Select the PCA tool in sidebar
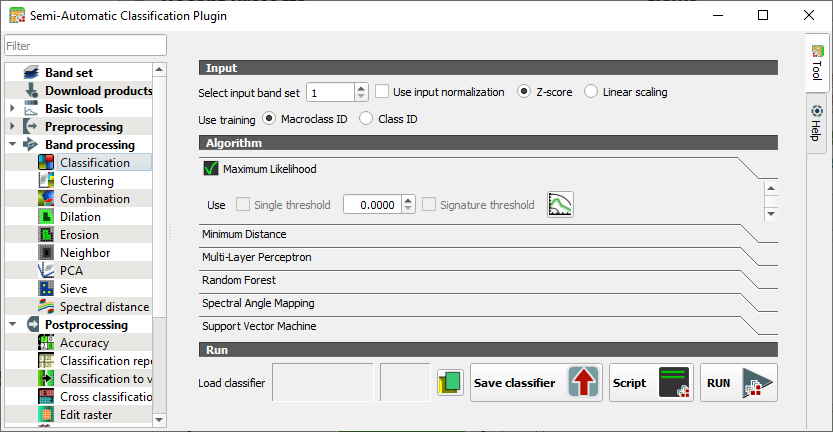Viewport: 833px width, 432px height. pyautogui.click(x=72, y=271)
